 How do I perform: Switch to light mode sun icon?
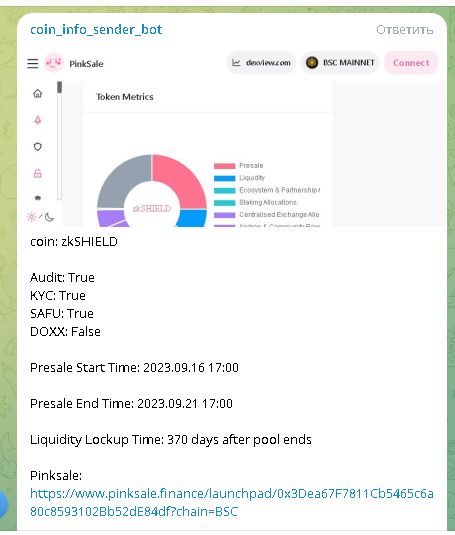click(31, 217)
